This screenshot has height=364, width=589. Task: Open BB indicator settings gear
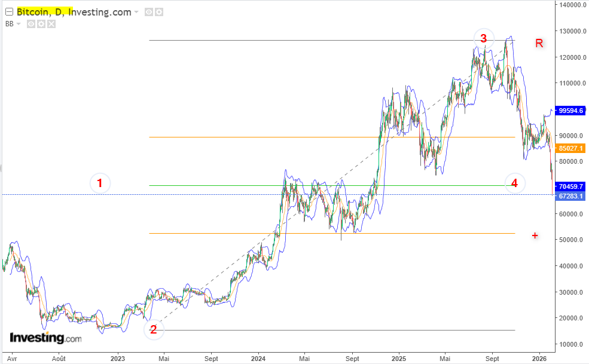41,24
